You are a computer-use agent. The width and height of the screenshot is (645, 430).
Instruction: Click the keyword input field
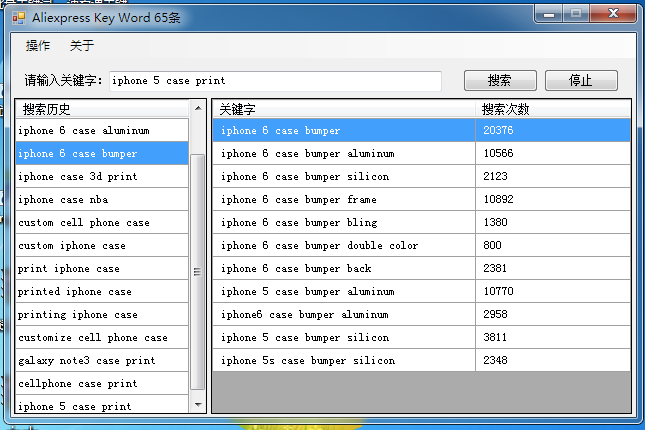point(275,81)
